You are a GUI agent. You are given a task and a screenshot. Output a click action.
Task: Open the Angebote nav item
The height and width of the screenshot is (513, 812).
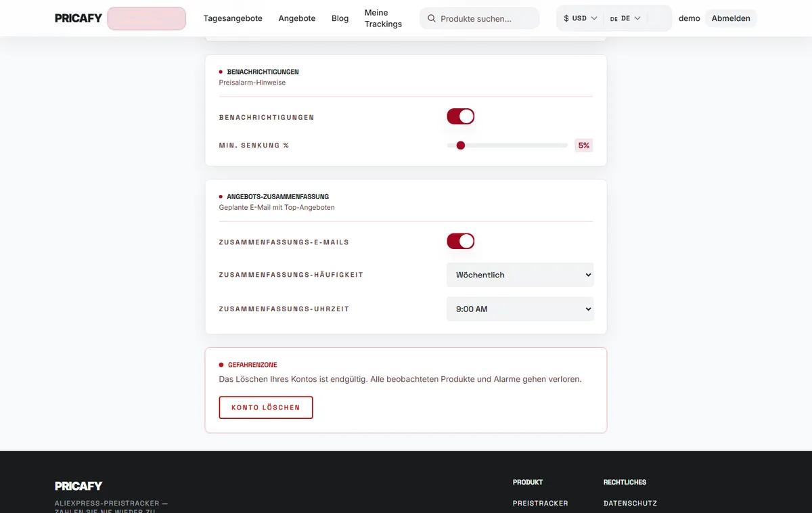click(x=297, y=18)
